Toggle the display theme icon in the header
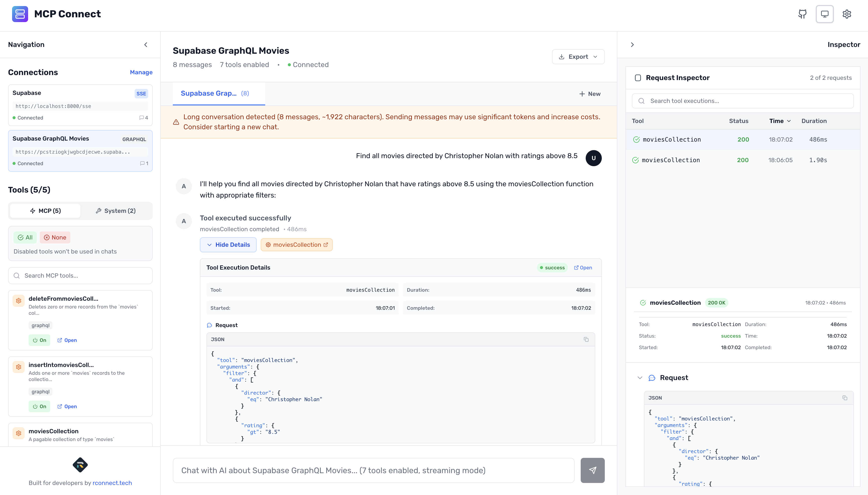This screenshot has width=868, height=495. [x=825, y=14]
